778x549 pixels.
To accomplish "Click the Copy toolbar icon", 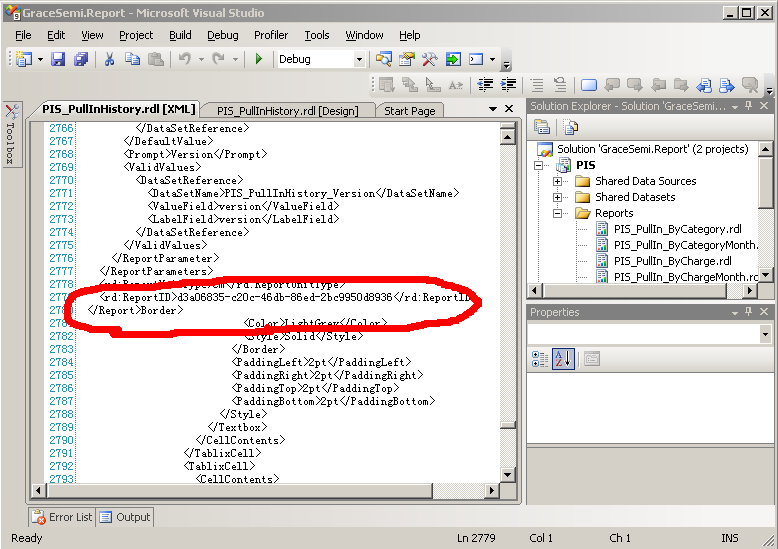I will click(132, 60).
